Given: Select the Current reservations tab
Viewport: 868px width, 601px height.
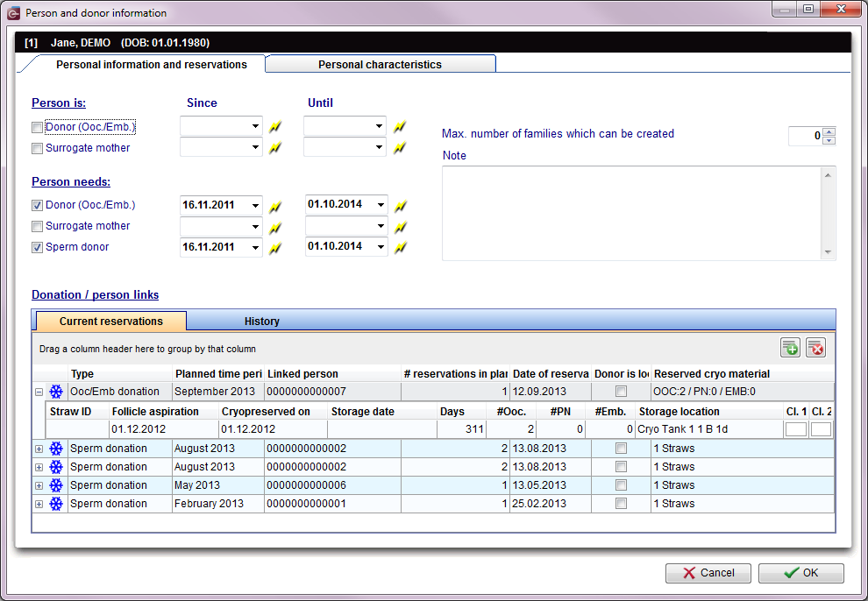Looking at the screenshot, I should 111,322.
